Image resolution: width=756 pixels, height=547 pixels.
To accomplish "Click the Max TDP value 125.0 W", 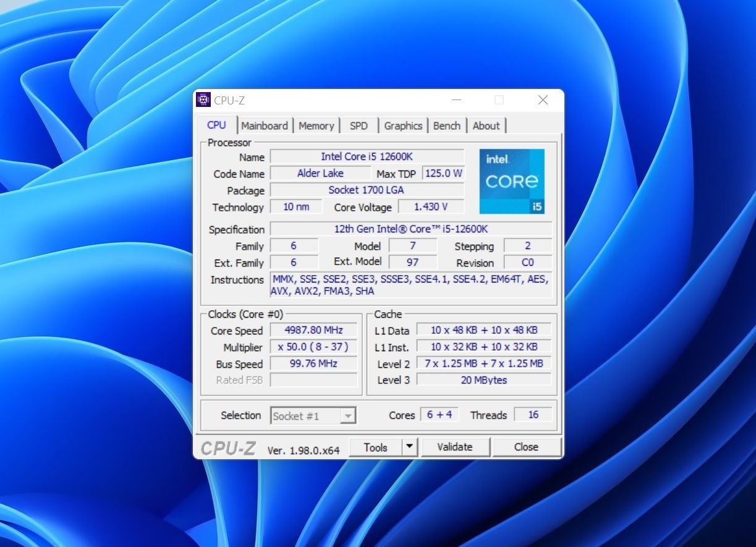I will click(443, 173).
